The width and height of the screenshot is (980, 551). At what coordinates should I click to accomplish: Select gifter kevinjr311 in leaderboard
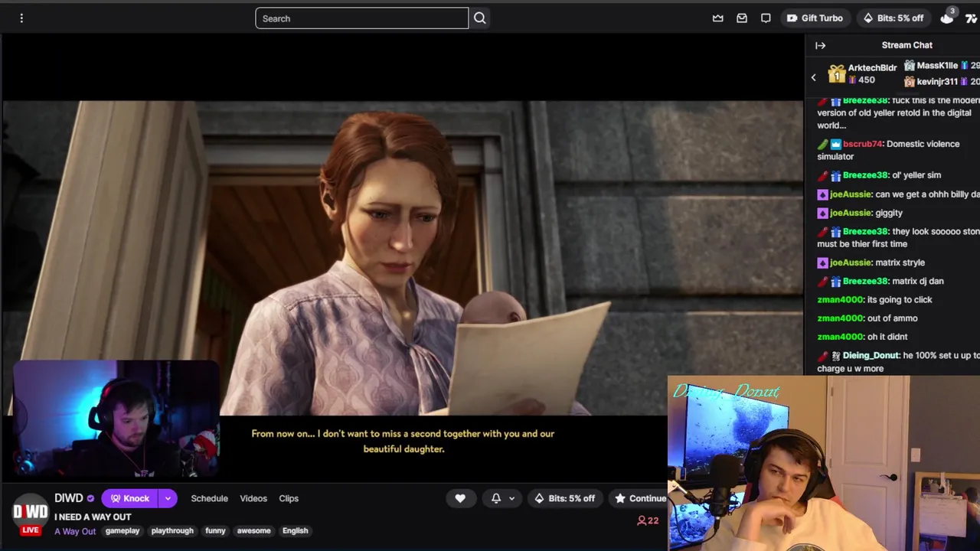click(942, 81)
